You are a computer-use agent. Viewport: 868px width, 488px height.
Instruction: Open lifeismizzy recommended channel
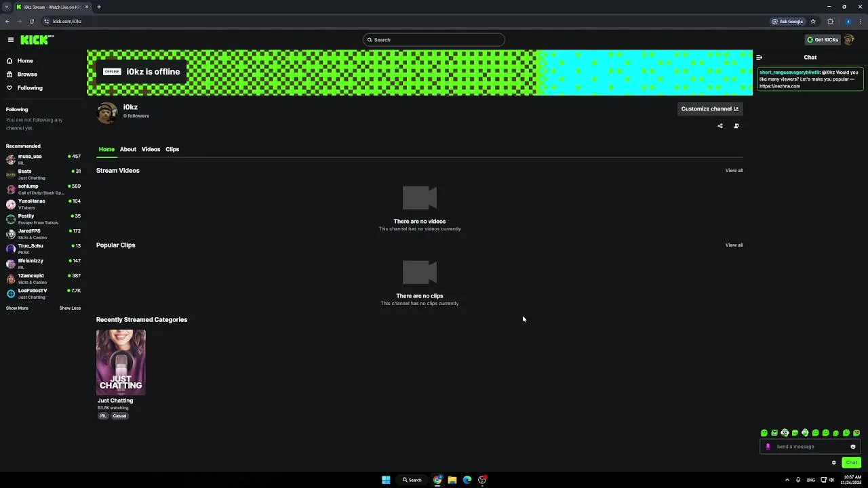(x=43, y=264)
